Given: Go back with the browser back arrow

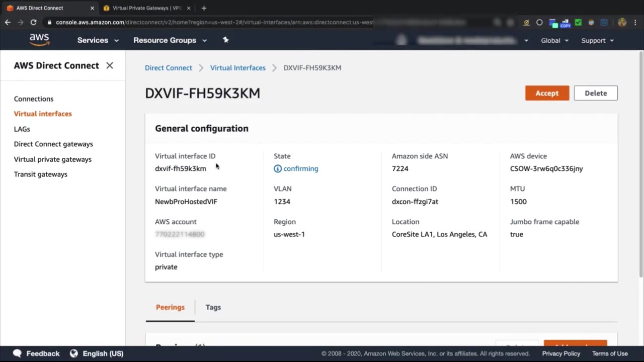Looking at the screenshot, I should 8,22.
